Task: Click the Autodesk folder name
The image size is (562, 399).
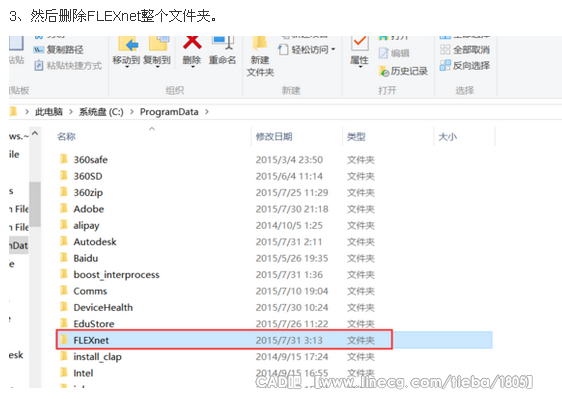Action: [95, 242]
